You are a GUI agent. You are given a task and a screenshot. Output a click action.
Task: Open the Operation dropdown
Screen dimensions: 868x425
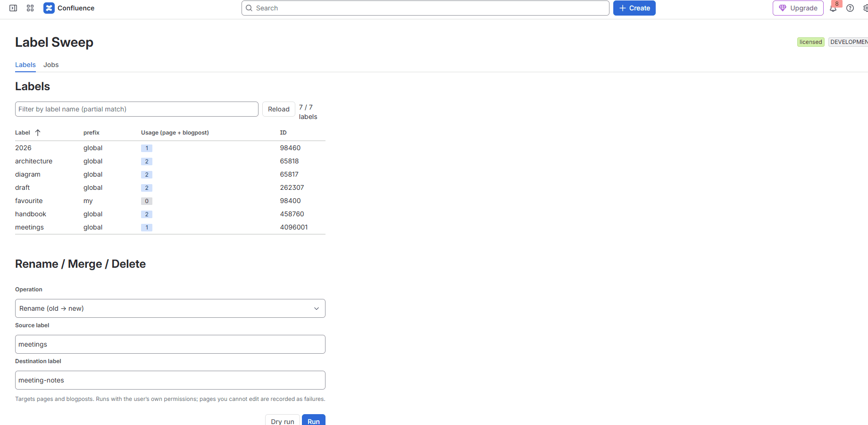170,308
